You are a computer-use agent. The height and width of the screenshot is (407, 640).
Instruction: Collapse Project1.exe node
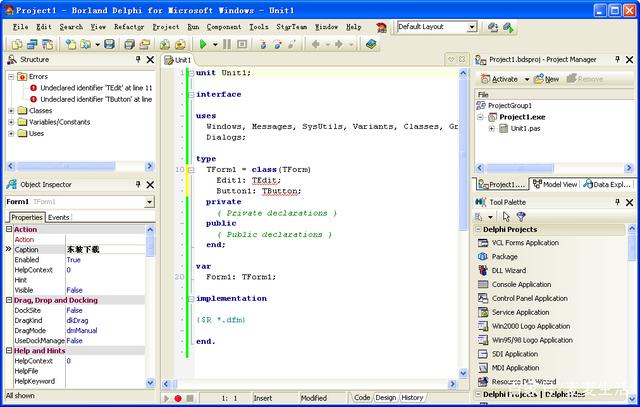(x=480, y=117)
